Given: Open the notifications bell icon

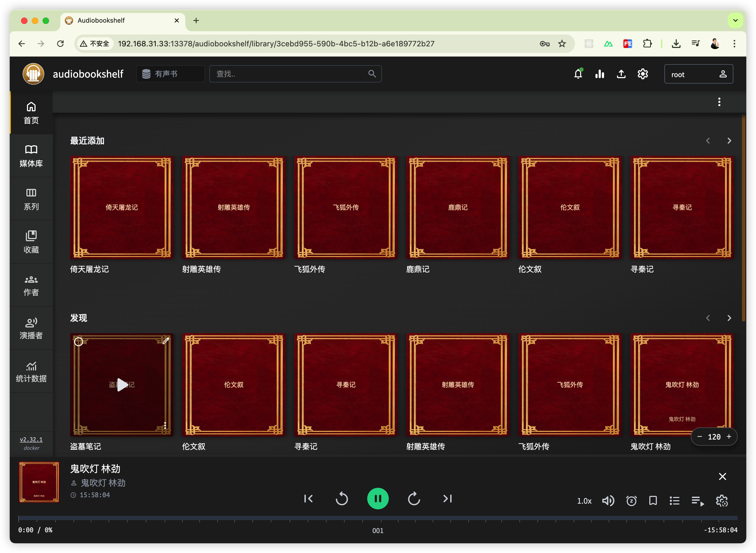Looking at the screenshot, I should pos(578,74).
